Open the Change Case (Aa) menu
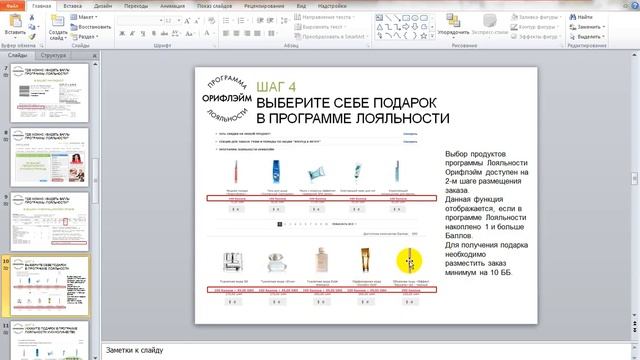This screenshot has height=360, width=640. (189, 33)
